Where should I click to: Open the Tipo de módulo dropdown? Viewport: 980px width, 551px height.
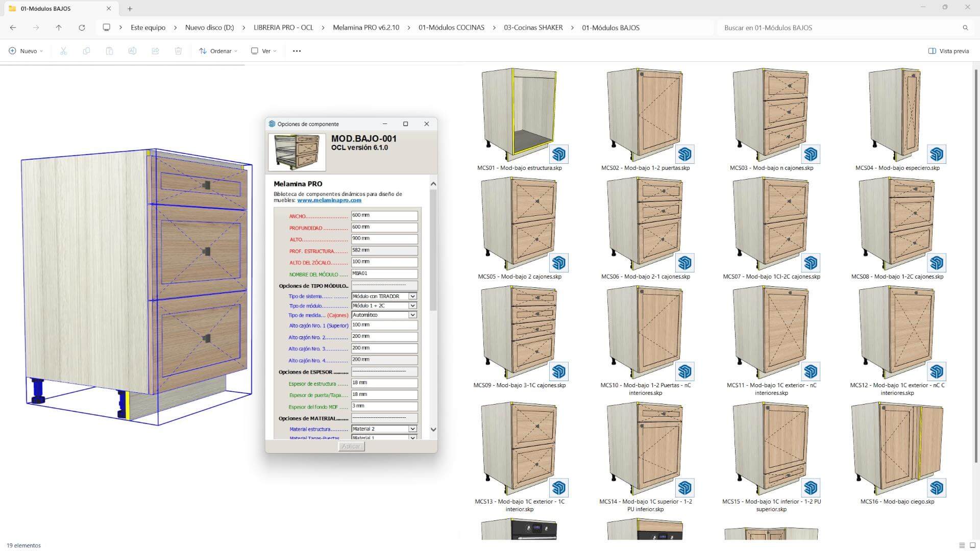click(384, 306)
